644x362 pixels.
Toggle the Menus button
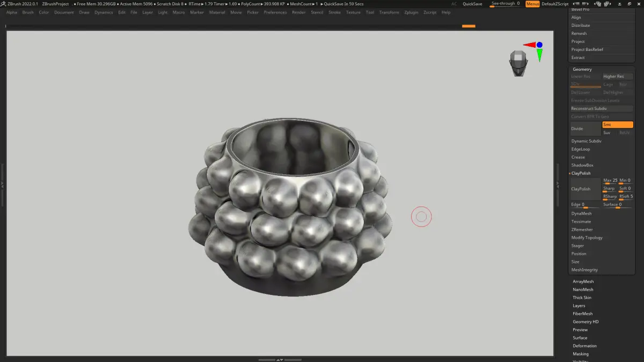click(533, 4)
